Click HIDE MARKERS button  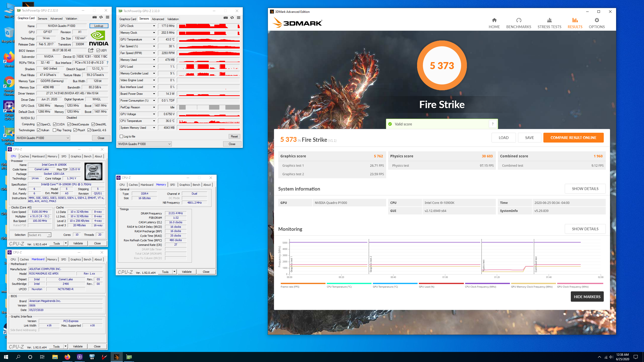coord(587,297)
